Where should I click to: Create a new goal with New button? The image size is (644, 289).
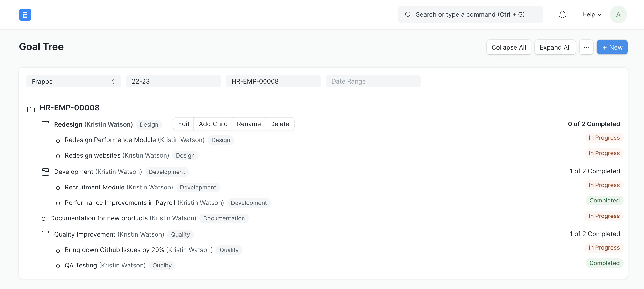[612, 47]
